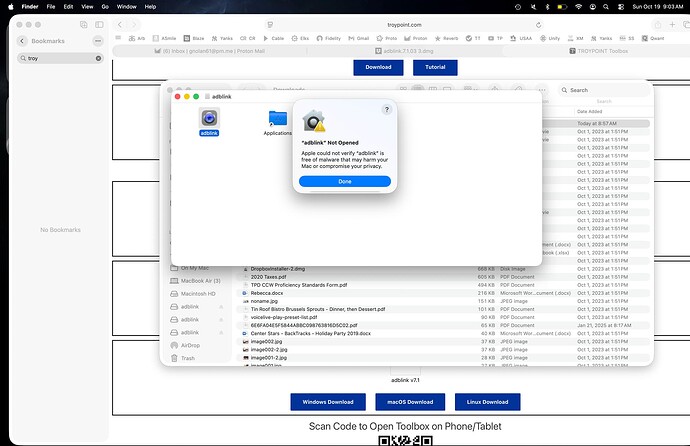The height and width of the screenshot is (446, 690).
Task: Open the Reverb favorite in the bookmarks bar
Action: (x=447, y=38)
